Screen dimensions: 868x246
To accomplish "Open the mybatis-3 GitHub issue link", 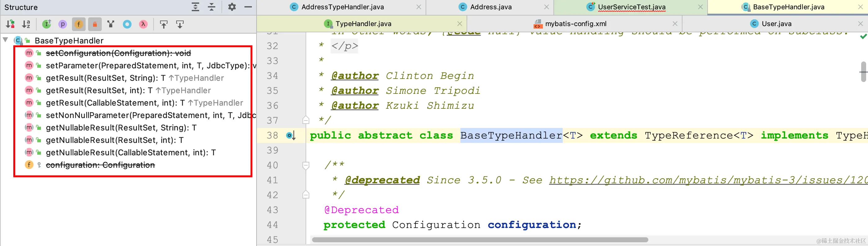I will pos(708,180).
